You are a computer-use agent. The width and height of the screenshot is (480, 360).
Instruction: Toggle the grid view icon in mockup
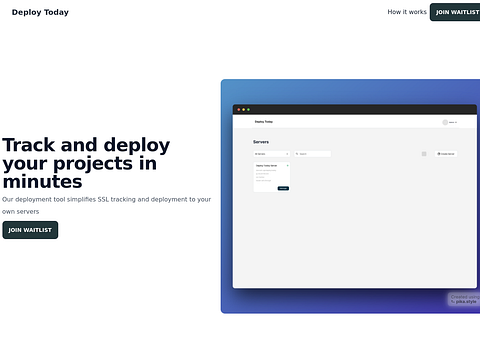pyautogui.click(x=424, y=154)
